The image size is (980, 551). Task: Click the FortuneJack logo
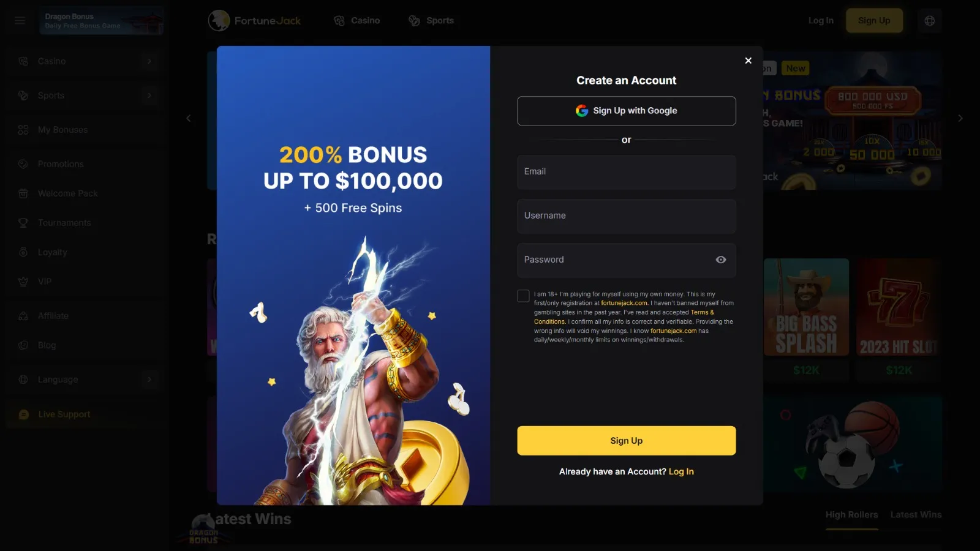254,21
